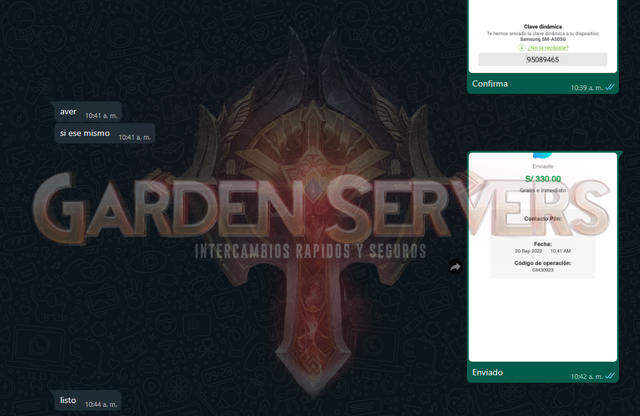The width and height of the screenshot is (640, 416).
Task: Click the "Enviado" caption text
Action: 487,372
